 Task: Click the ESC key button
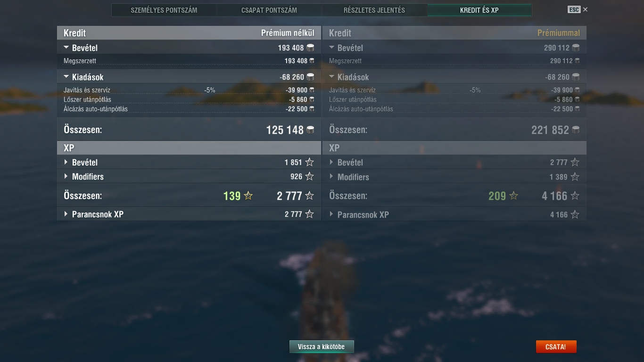574,9
